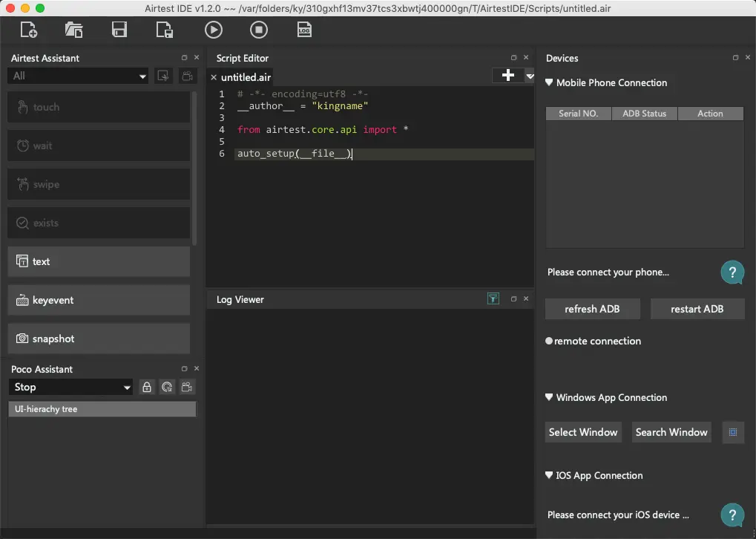Viewport: 756px width, 539px height.
Task: Click the help icon beside phone connection
Action: pos(732,272)
